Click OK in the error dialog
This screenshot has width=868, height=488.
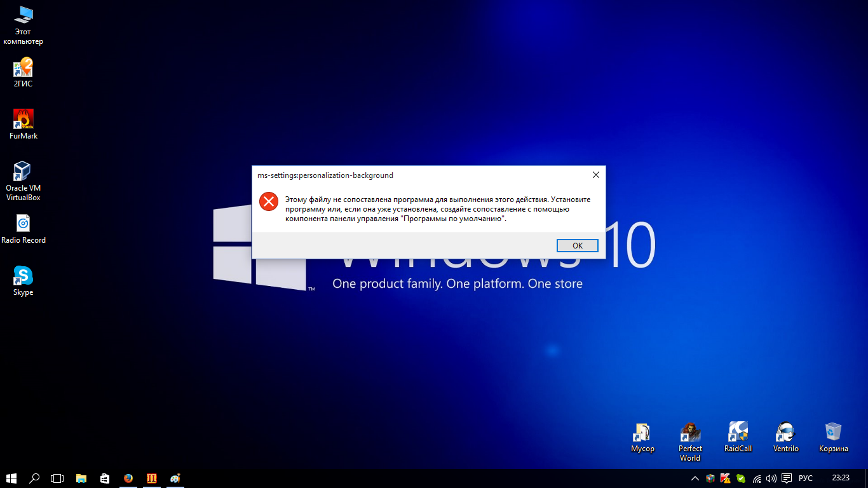(577, 246)
